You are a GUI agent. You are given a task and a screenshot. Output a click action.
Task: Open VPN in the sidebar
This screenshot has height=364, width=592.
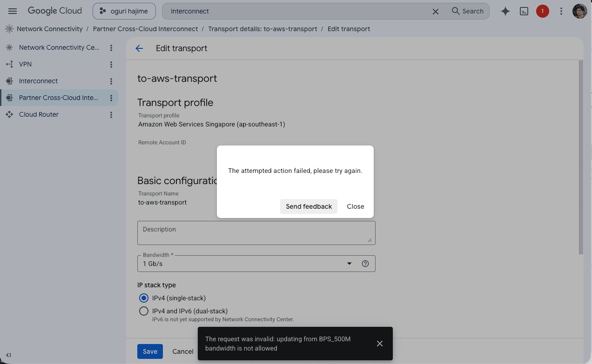[59, 64]
